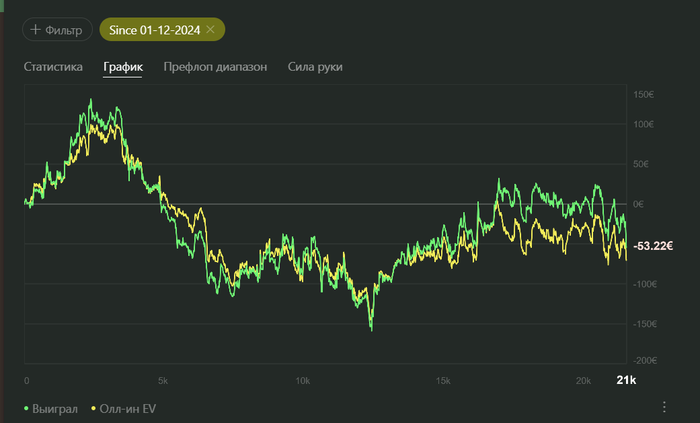This screenshot has width=700, height=423.
Task: Click the 20k x-axis label
Action: click(x=583, y=381)
